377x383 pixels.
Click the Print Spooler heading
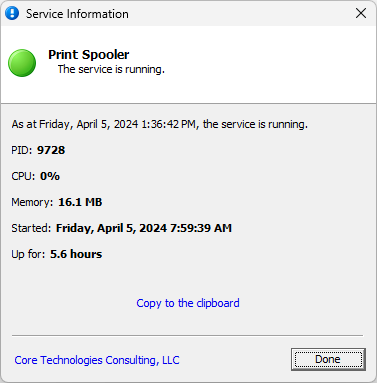tap(89, 55)
